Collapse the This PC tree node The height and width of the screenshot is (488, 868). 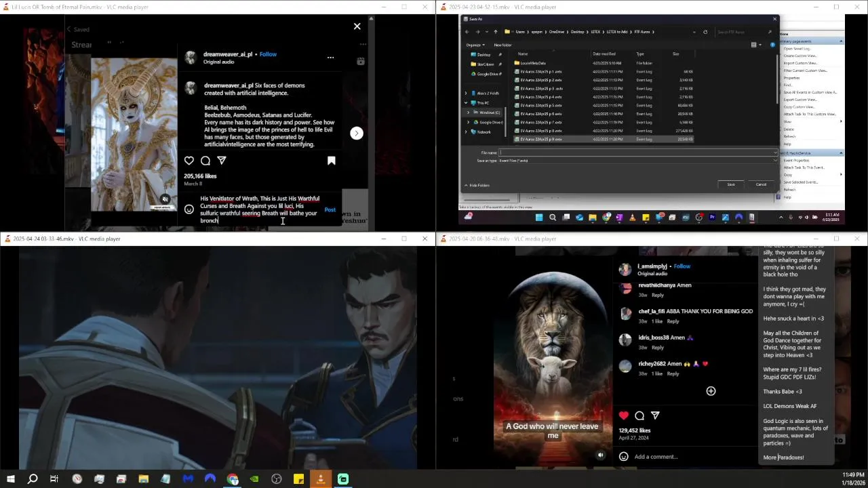pyautogui.click(x=466, y=103)
